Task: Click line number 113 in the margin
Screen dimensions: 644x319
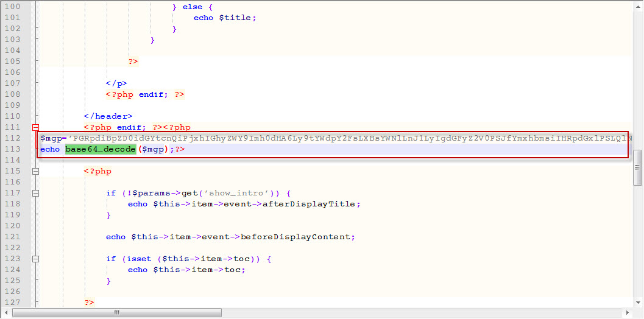Action: (x=13, y=149)
